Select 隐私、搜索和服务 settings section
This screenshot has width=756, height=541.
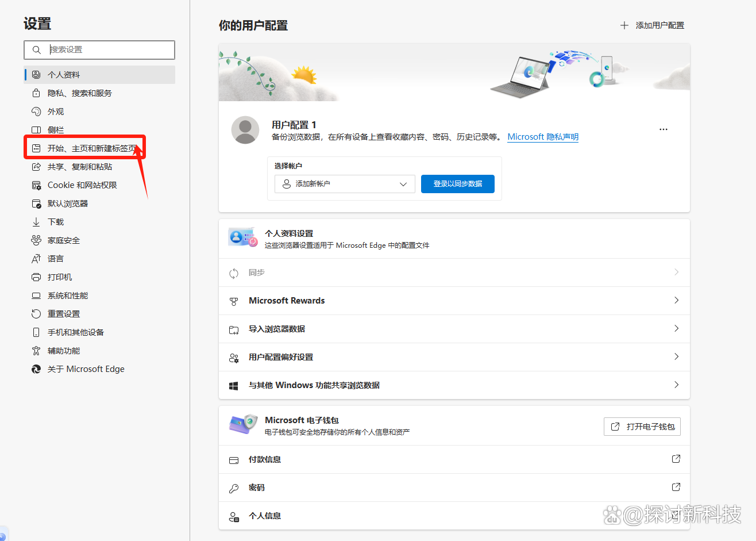click(99, 93)
